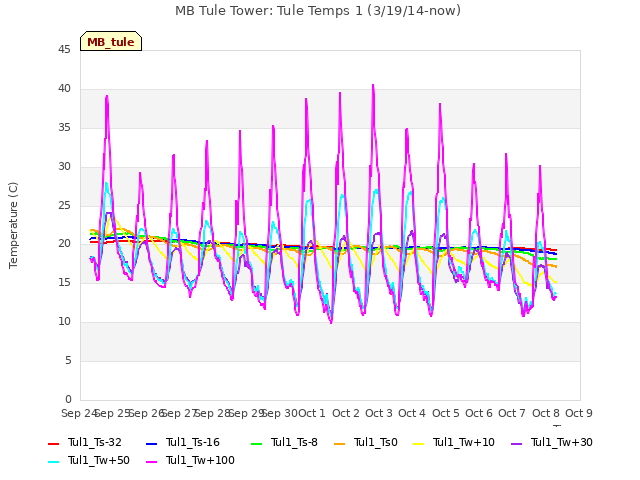Click the Oct 7 x-axis tick label
640x480 pixels.
point(512,413)
